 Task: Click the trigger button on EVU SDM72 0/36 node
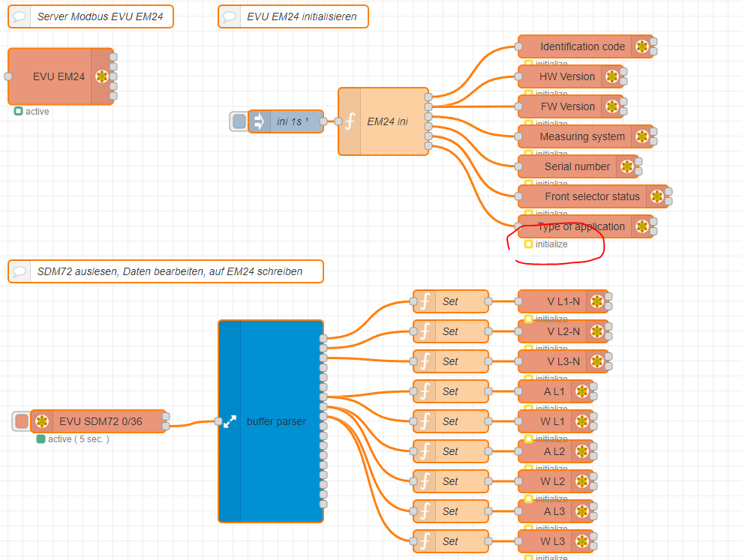[22, 421]
